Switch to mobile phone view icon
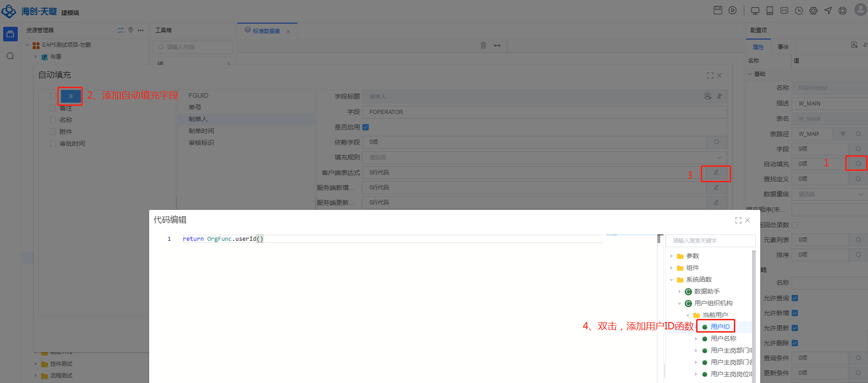This screenshot has height=383, width=868. click(770, 11)
